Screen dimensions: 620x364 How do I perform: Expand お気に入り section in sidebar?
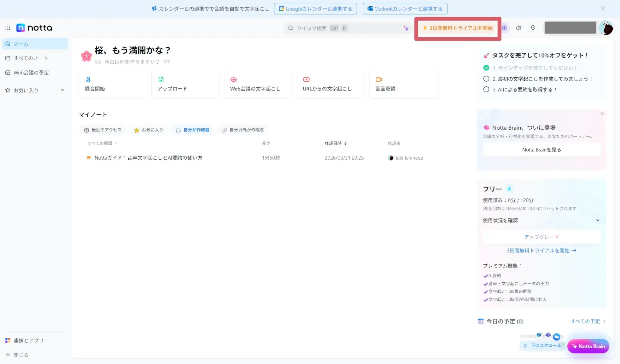62,90
